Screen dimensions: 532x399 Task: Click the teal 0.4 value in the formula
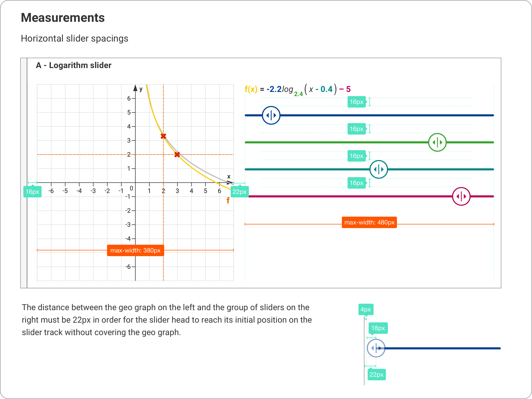click(326, 89)
